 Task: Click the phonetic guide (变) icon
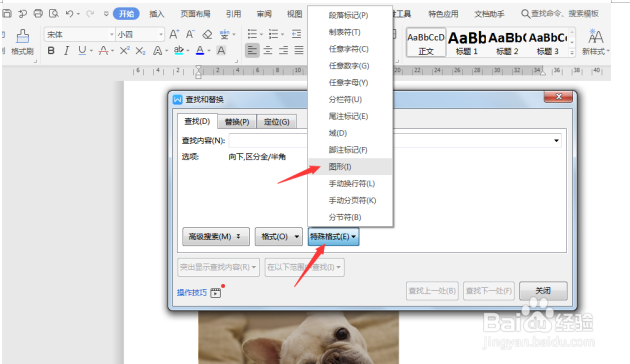[x=224, y=35]
